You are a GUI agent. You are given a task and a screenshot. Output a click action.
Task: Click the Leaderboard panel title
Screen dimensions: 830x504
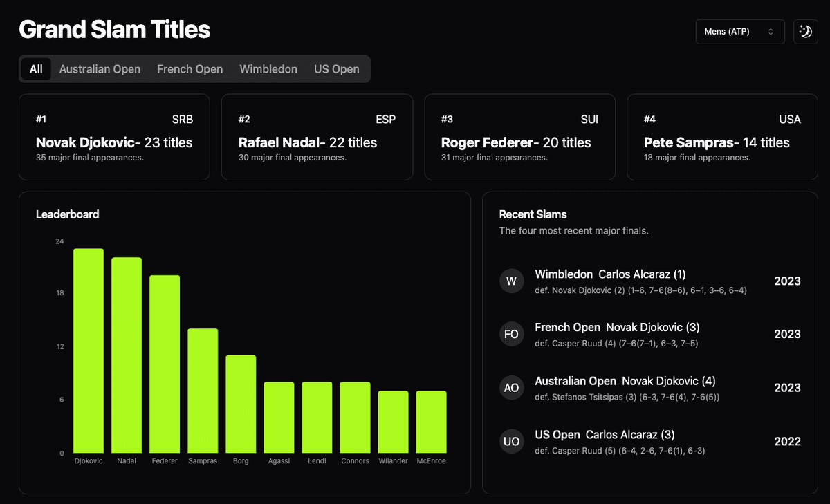(67, 214)
